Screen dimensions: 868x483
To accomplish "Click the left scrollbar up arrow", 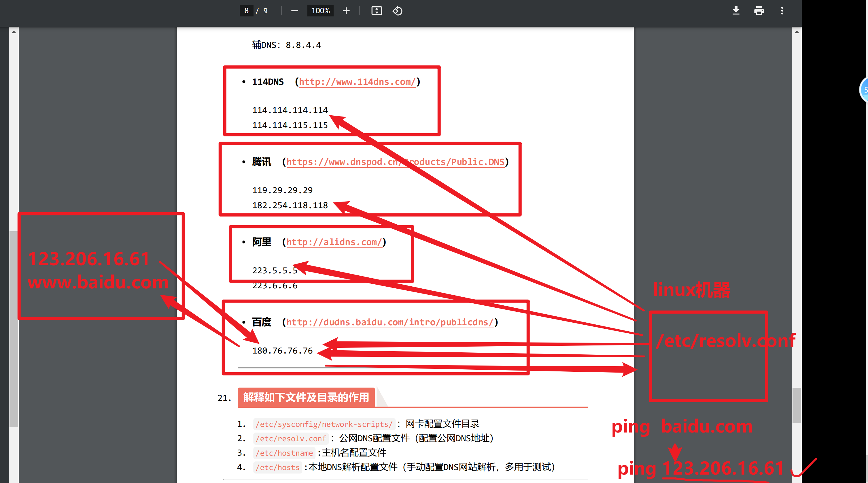I will click(x=14, y=32).
